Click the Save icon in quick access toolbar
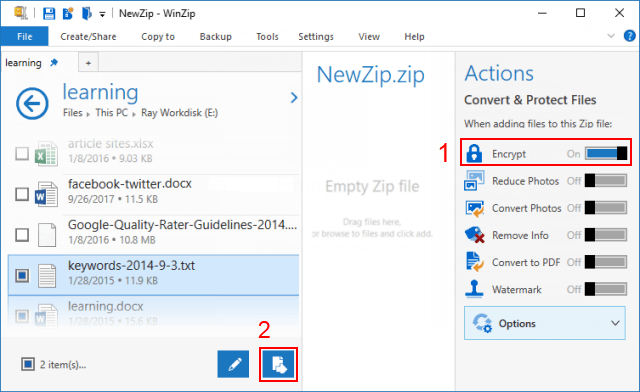 point(49,13)
